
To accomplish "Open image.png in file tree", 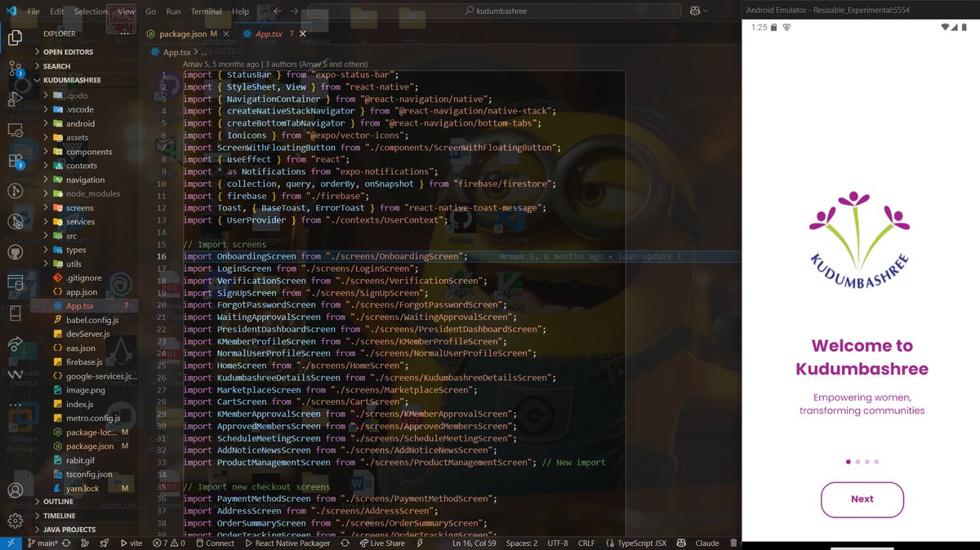I will (85, 390).
